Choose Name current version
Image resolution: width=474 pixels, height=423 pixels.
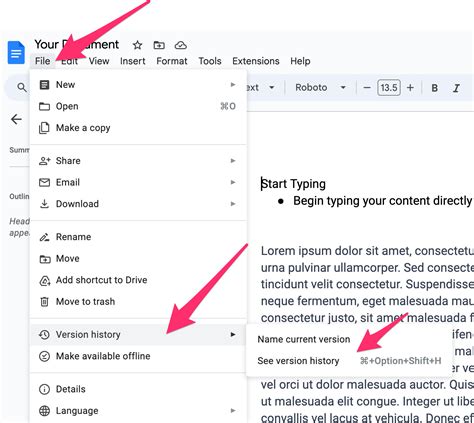tap(349, 339)
